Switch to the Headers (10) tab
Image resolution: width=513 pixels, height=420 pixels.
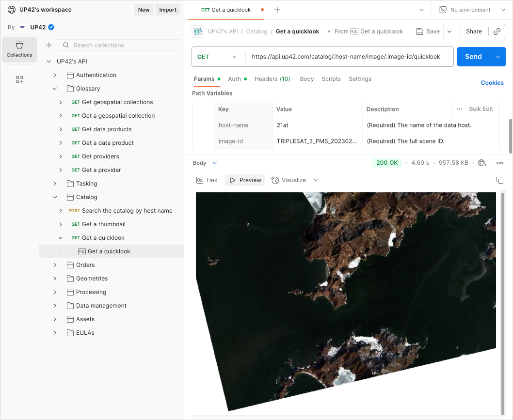(272, 79)
